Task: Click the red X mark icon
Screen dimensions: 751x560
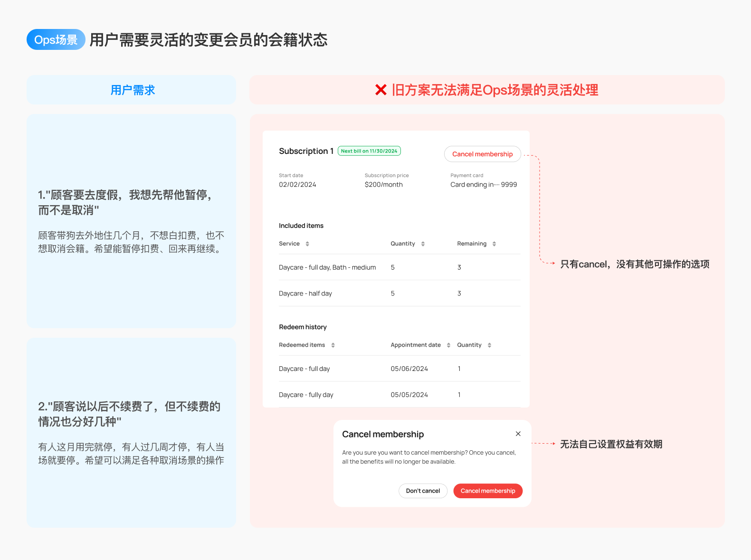Action: tap(380, 90)
